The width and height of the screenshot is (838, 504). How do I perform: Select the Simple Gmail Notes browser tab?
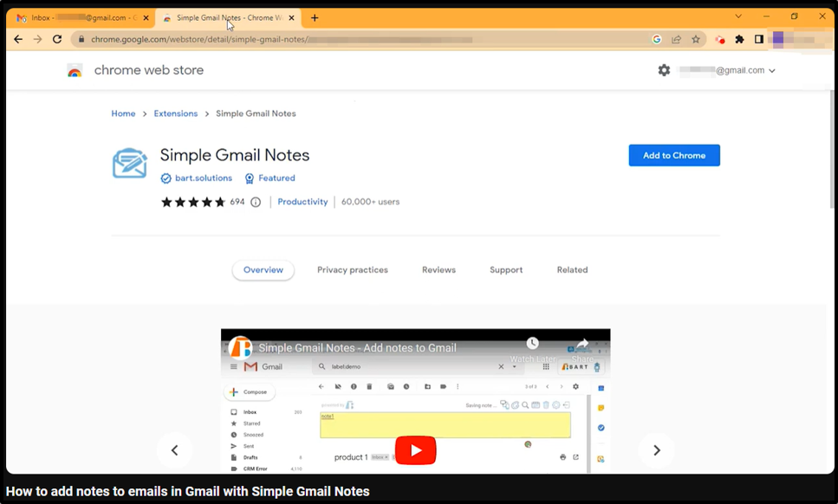[230, 17]
